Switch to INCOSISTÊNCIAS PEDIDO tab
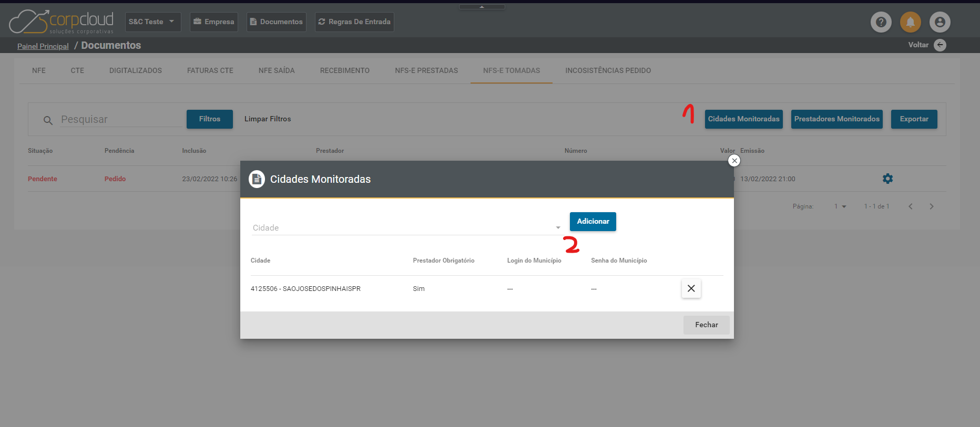The width and height of the screenshot is (980, 427). (608, 70)
